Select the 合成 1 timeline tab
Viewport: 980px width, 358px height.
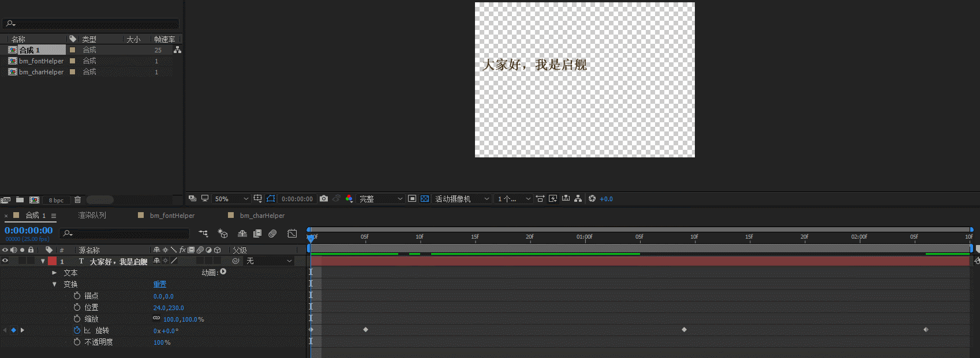pyautogui.click(x=35, y=215)
